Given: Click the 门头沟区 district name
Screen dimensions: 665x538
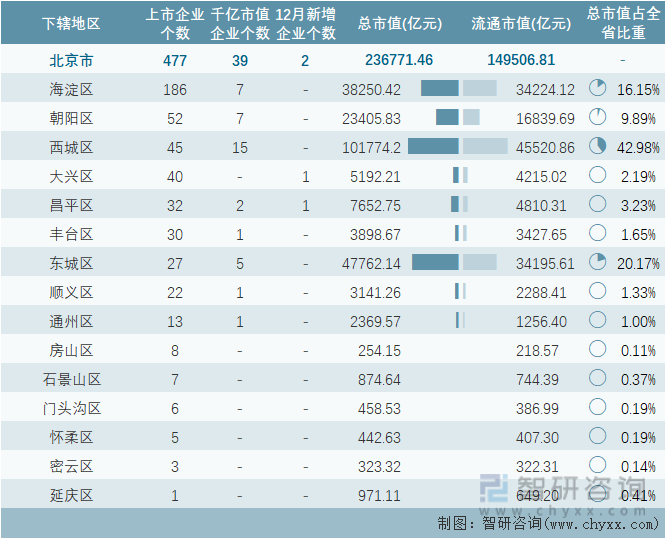Looking at the screenshot, I should pyautogui.click(x=71, y=408).
